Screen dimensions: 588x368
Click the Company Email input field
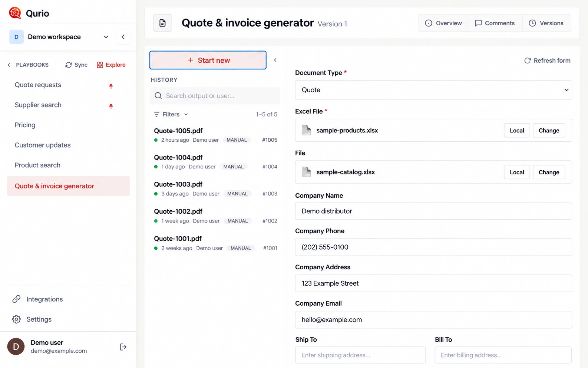tap(433, 319)
